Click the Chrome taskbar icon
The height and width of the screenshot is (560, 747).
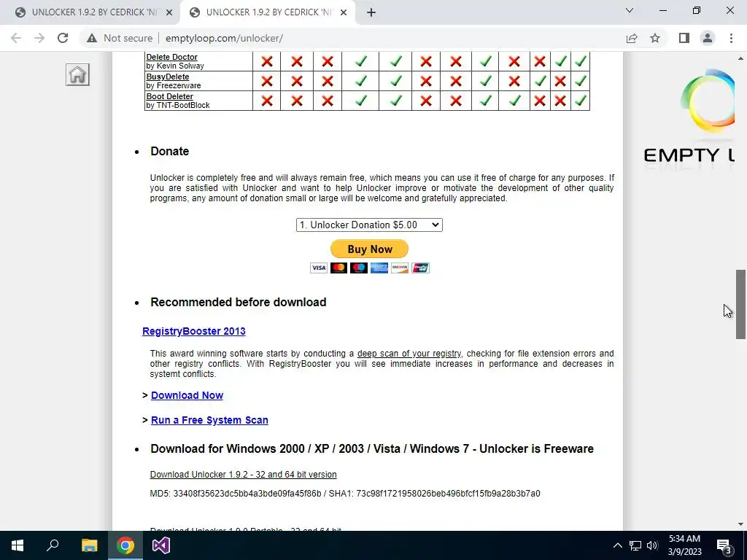click(125, 545)
